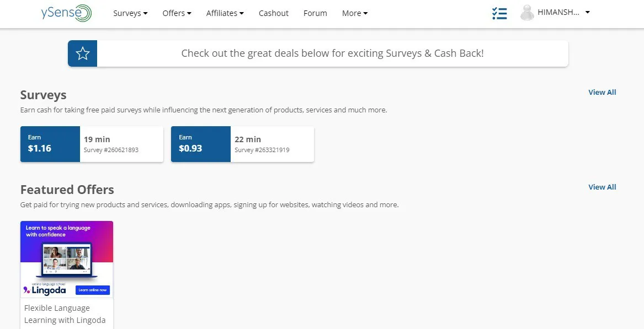
Task: Open Flexible Language Learning with Lingoda
Action: pyautogui.click(x=65, y=314)
